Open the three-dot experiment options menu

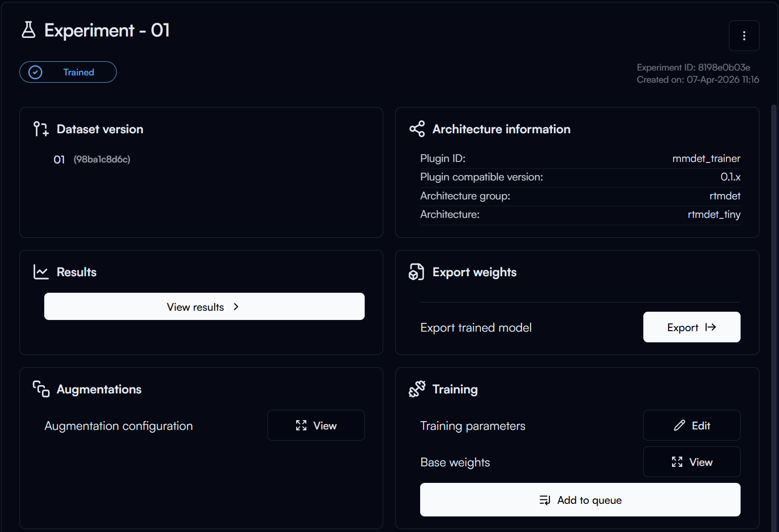pyautogui.click(x=744, y=35)
